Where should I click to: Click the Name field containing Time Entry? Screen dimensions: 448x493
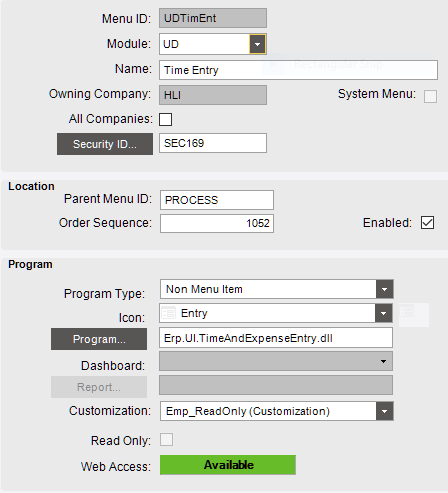click(298, 70)
